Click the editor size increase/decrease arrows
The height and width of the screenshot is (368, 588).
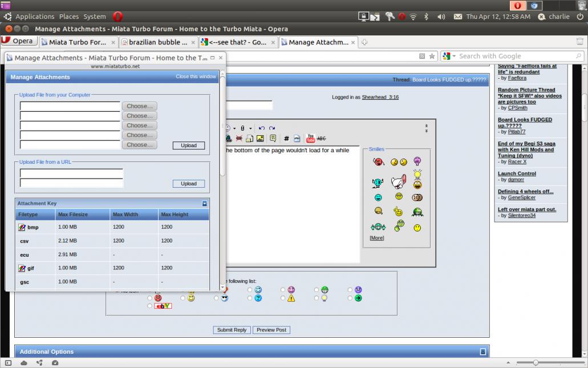pyautogui.click(x=427, y=128)
